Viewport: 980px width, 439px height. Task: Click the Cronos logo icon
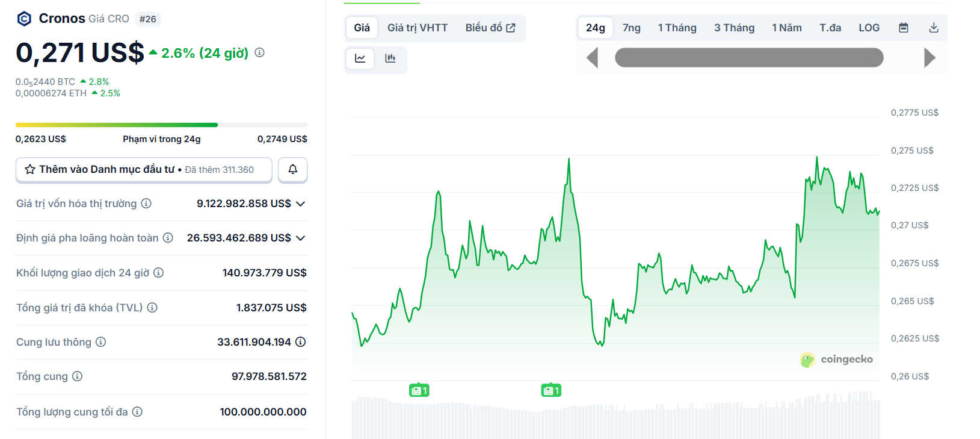click(x=24, y=19)
